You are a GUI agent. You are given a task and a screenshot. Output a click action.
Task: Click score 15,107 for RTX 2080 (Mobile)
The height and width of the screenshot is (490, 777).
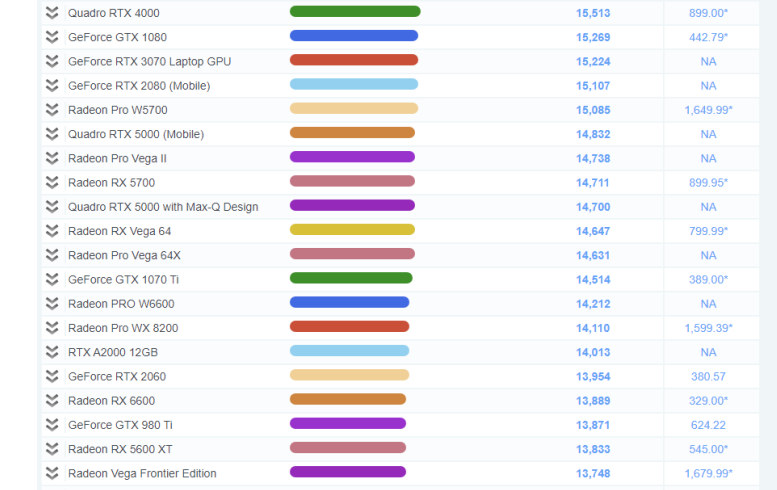tap(593, 86)
